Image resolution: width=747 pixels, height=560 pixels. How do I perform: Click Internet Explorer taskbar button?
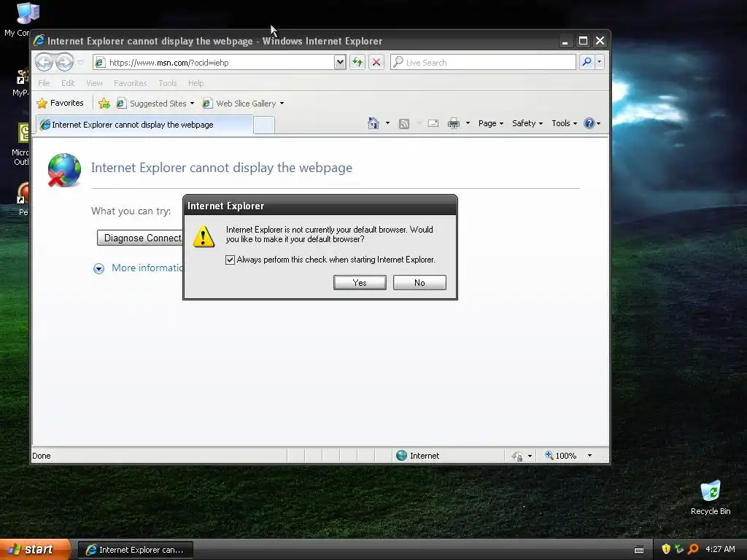click(x=135, y=550)
